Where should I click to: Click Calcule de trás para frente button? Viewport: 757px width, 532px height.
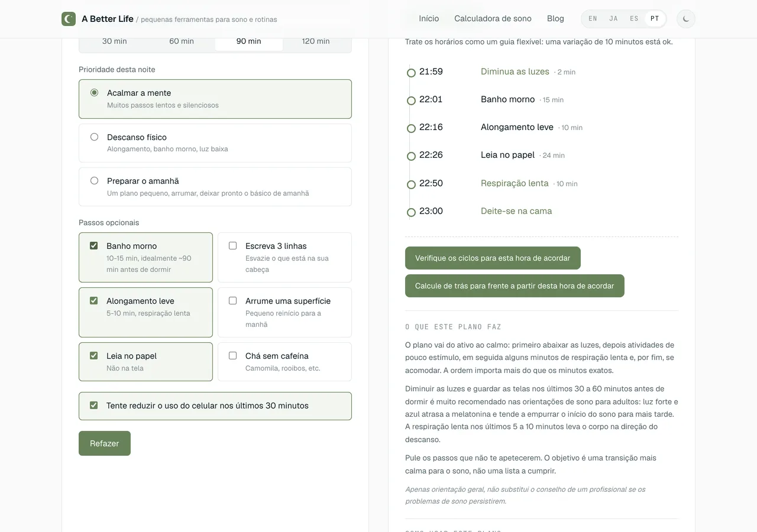coord(515,286)
